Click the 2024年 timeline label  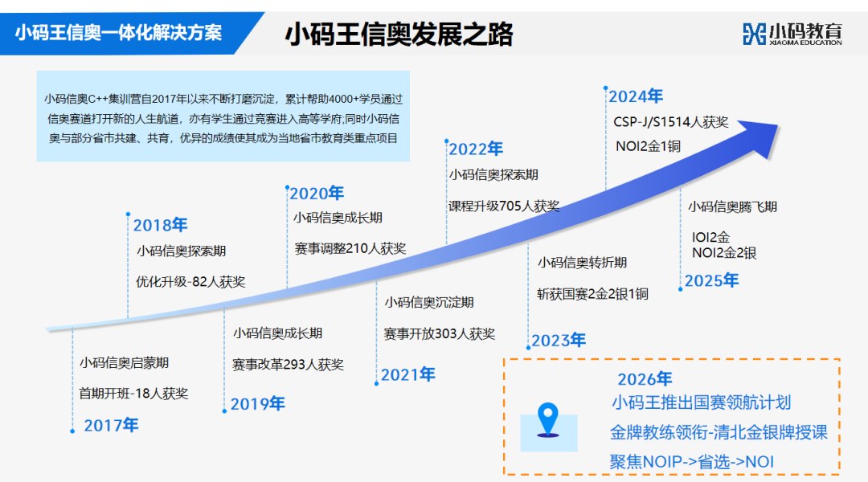[636, 96]
